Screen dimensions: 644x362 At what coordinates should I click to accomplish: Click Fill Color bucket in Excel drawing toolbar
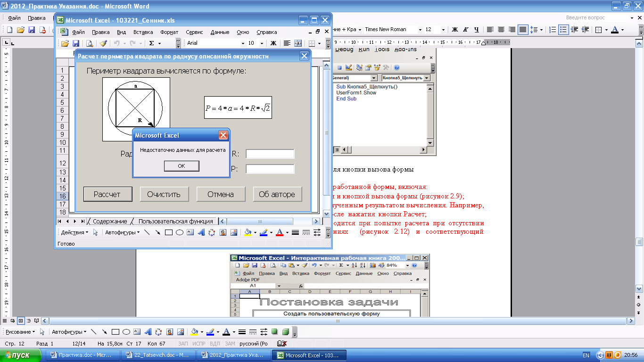tap(248, 232)
